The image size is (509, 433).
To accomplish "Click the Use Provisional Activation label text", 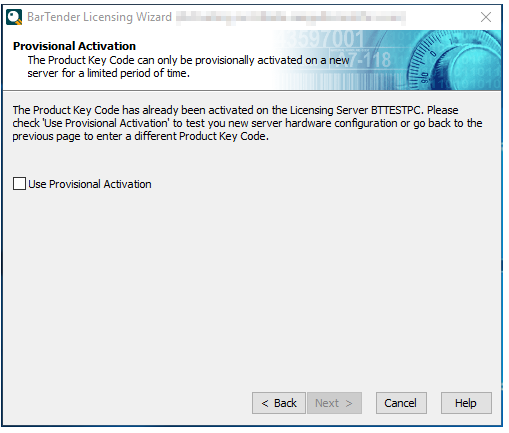I will [x=90, y=184].
